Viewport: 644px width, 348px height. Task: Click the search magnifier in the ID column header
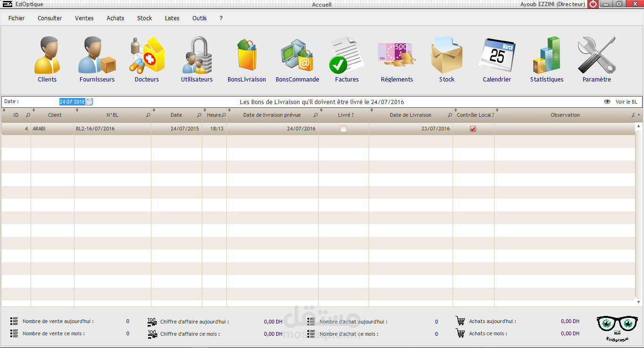28,115
